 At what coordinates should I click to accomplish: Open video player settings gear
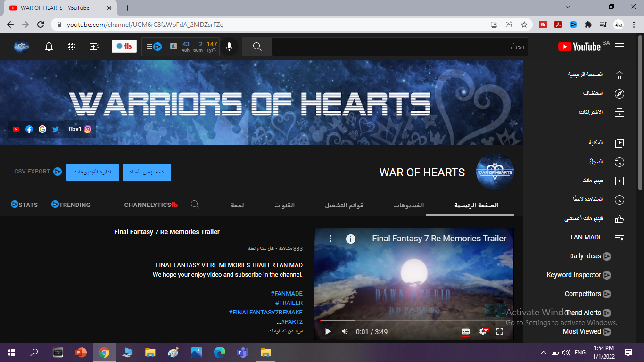(x=483, y=331)
